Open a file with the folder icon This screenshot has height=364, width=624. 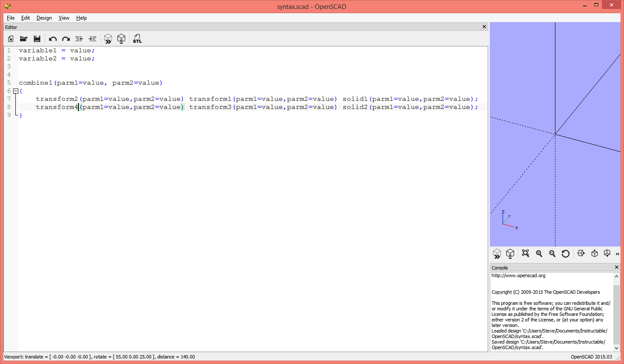click(23, 39)
